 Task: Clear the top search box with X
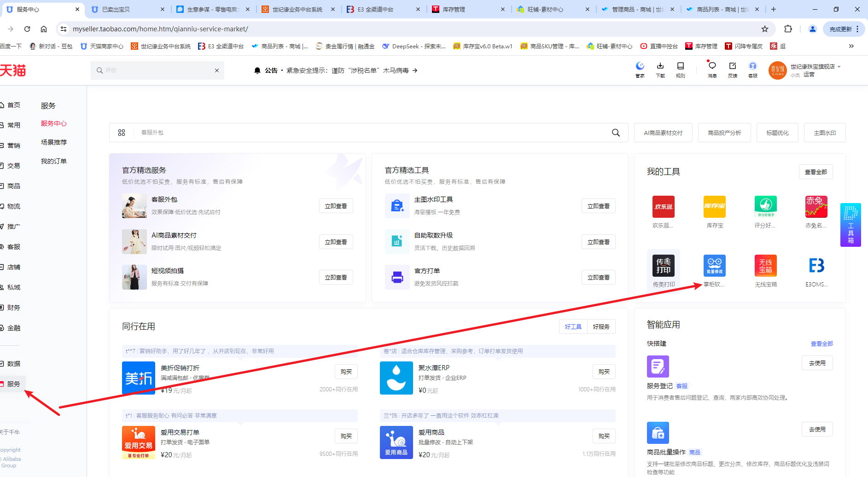217,70
